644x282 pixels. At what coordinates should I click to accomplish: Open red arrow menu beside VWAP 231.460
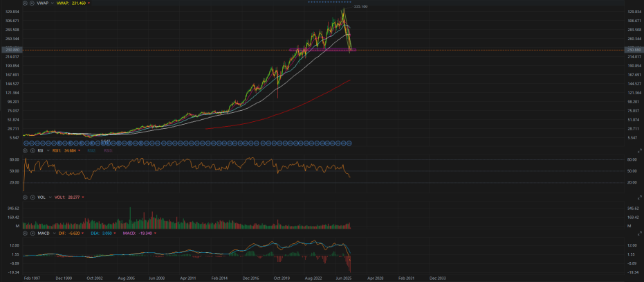(x=89, y=3)
